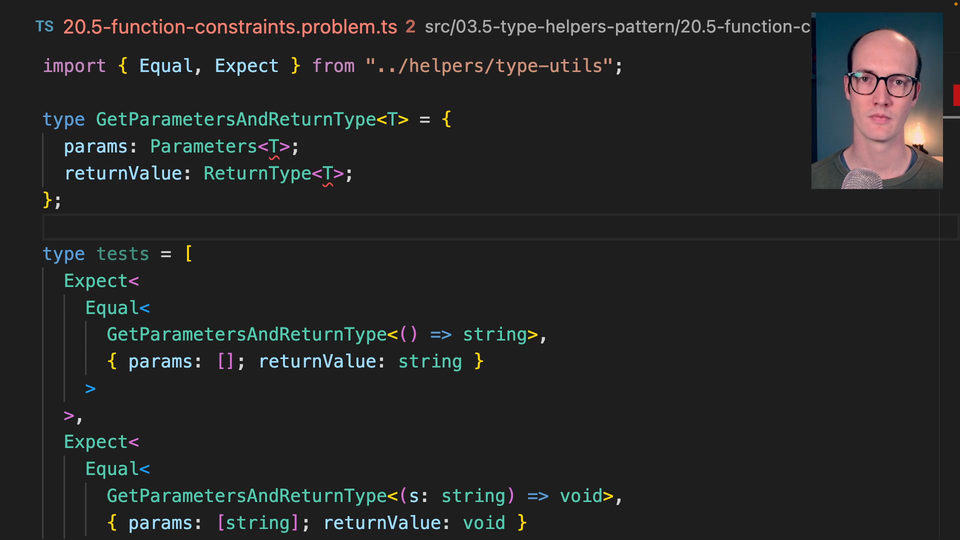This screenshot has width=960, height=540.
Task: Click the webcam video overlay
Action: pyautogui.click(x=877, y=100)
